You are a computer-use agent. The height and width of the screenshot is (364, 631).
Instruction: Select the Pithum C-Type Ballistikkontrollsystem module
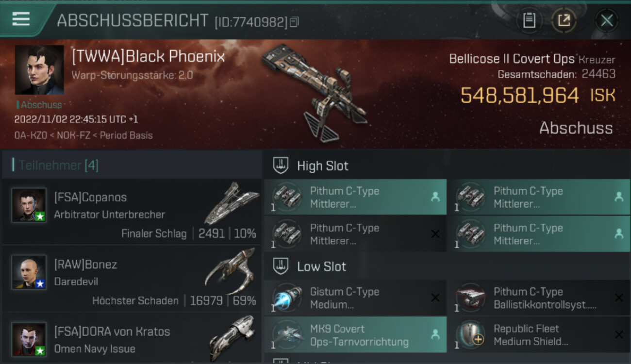539,298
